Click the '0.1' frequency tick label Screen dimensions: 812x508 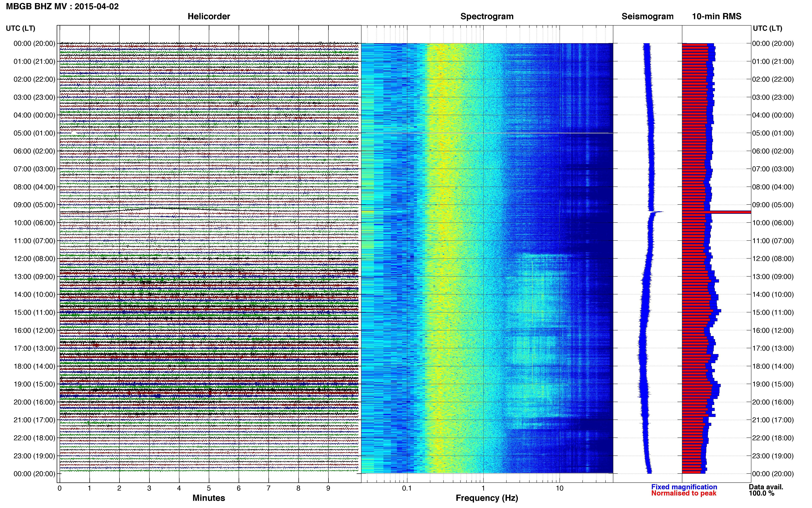click(x=407, y=488)
